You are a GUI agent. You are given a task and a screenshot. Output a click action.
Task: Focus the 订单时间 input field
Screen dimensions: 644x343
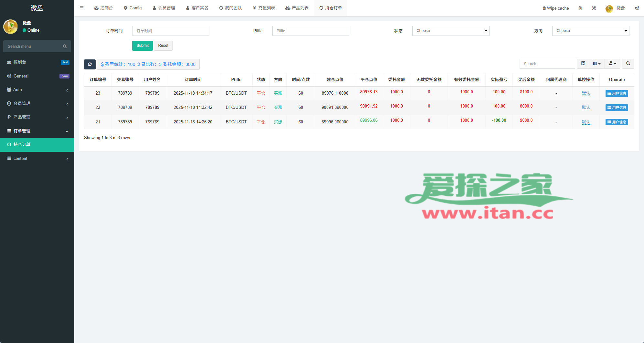tap(171, 31)
